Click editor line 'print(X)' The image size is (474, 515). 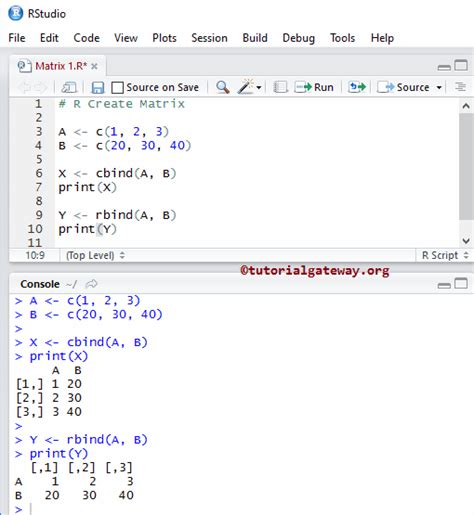coord(87,187)
